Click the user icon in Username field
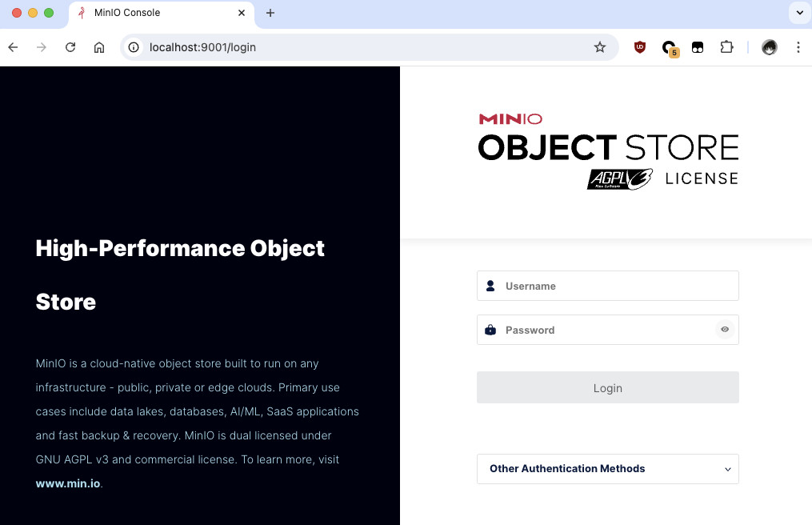This screenshot has width=812, height=525. [490, 286]
